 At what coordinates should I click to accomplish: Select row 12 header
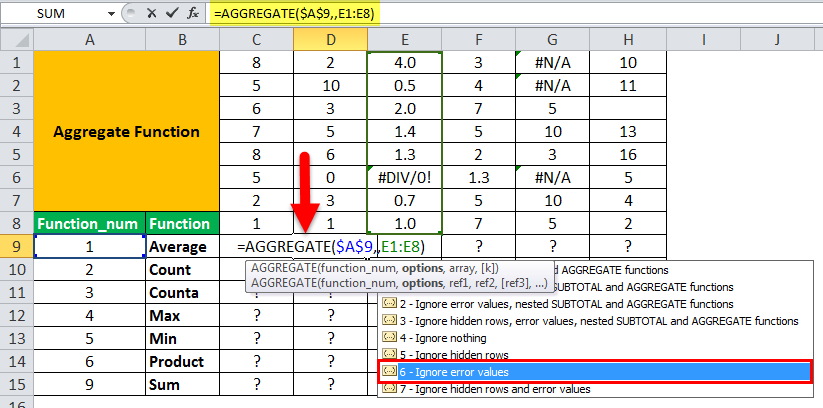pyautogui.click(x=17, y=316)
